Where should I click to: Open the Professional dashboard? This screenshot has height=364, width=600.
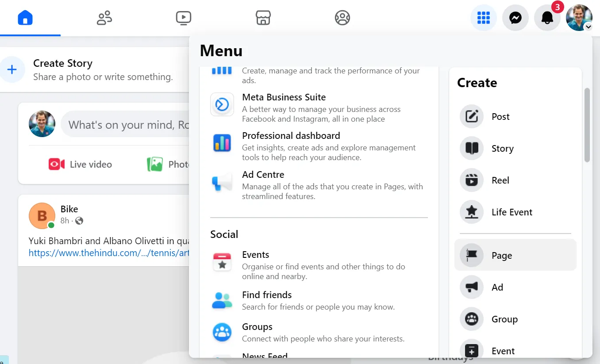point(291,135)
